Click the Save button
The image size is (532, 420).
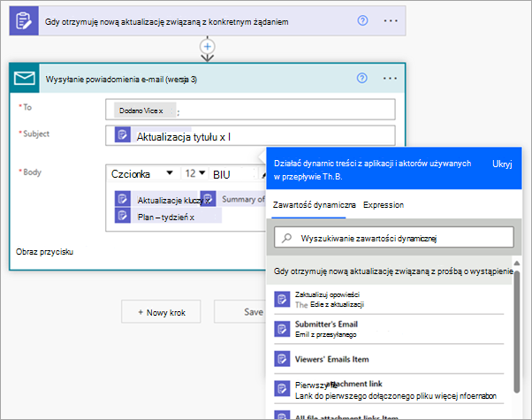click(240, 311)
